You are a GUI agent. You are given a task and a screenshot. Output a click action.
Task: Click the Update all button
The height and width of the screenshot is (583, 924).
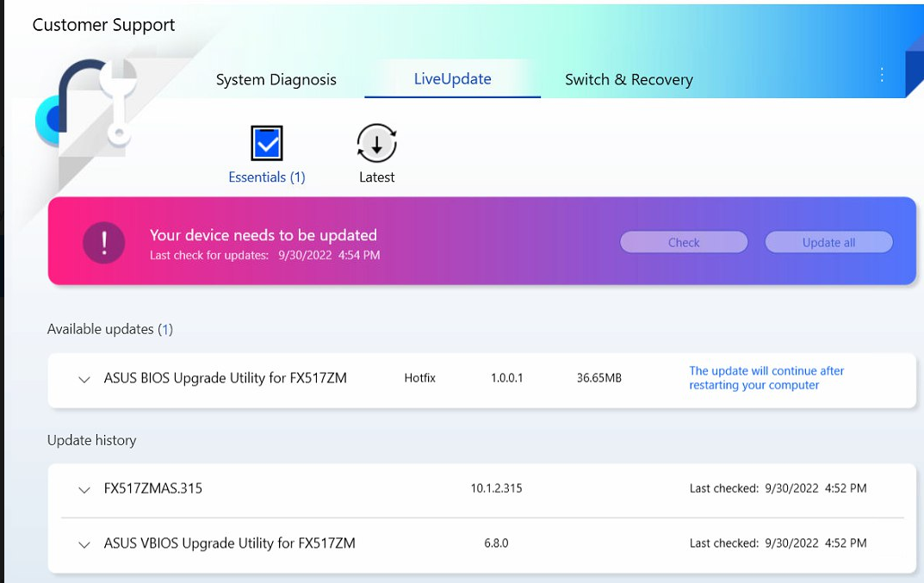point(828,242)
